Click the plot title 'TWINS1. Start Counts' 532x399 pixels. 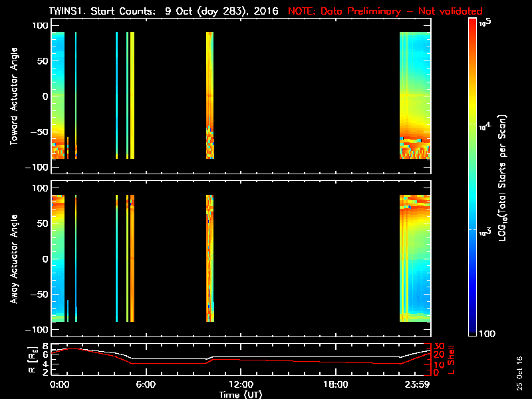pos(105,11)
